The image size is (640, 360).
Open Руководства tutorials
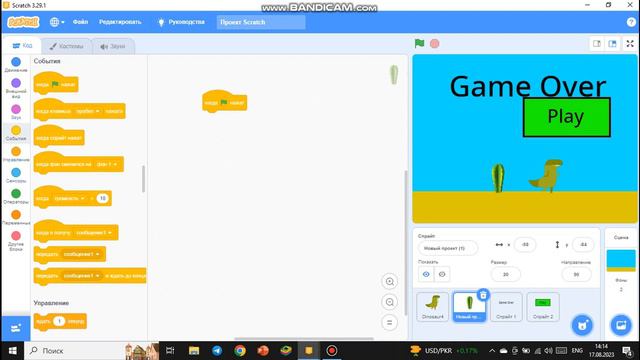[x=181, y=22]
